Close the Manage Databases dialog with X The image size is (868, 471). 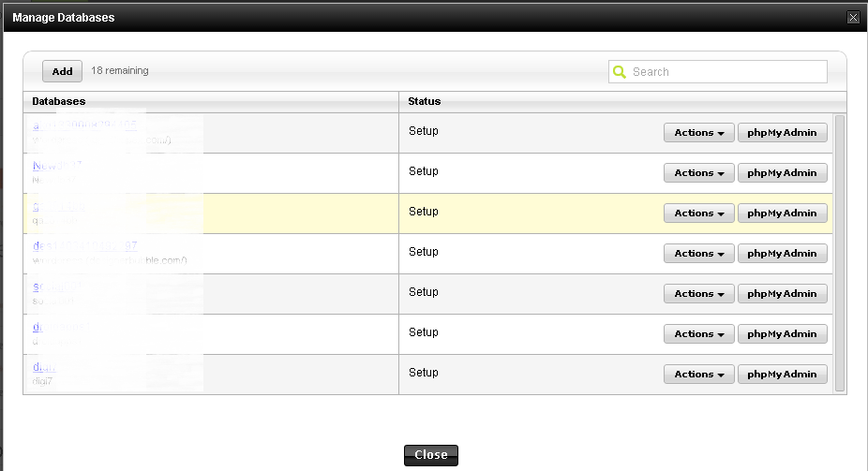point(853,17)
